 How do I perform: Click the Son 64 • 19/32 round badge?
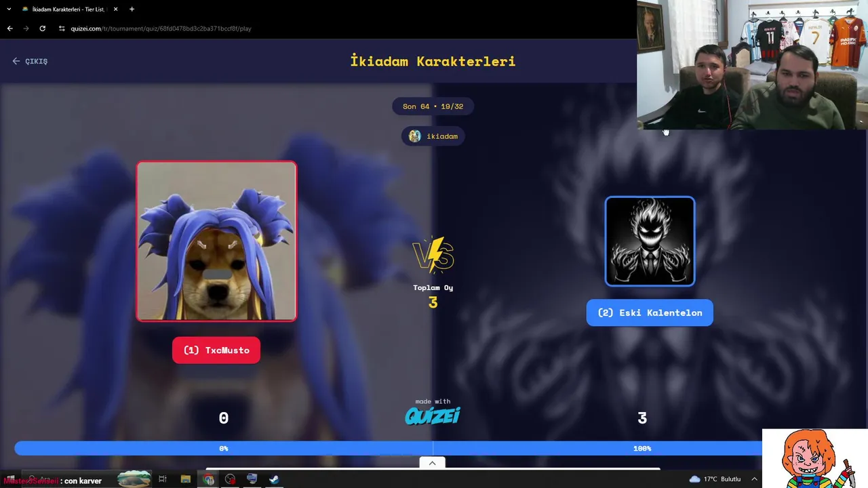[x=433, y=106]
